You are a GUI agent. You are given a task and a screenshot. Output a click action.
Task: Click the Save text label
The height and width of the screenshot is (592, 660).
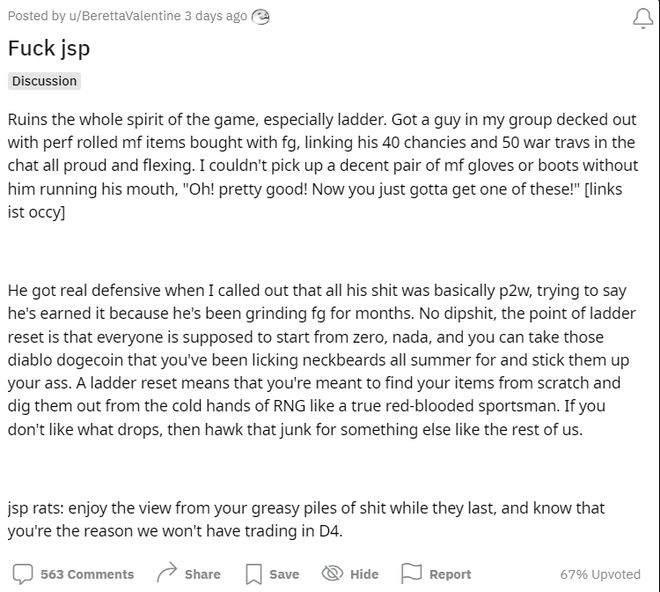point(284,574)
